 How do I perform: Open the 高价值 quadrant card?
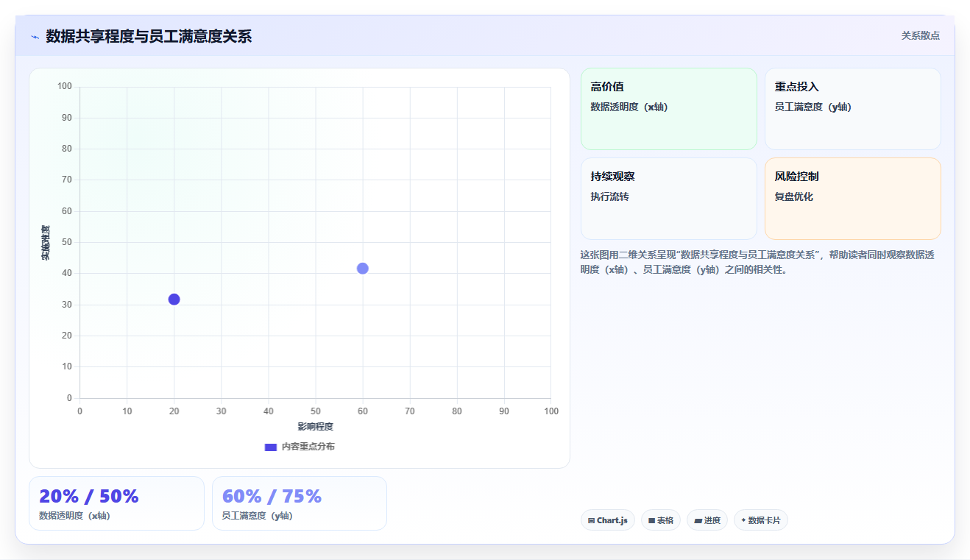(x=669, y=109)
